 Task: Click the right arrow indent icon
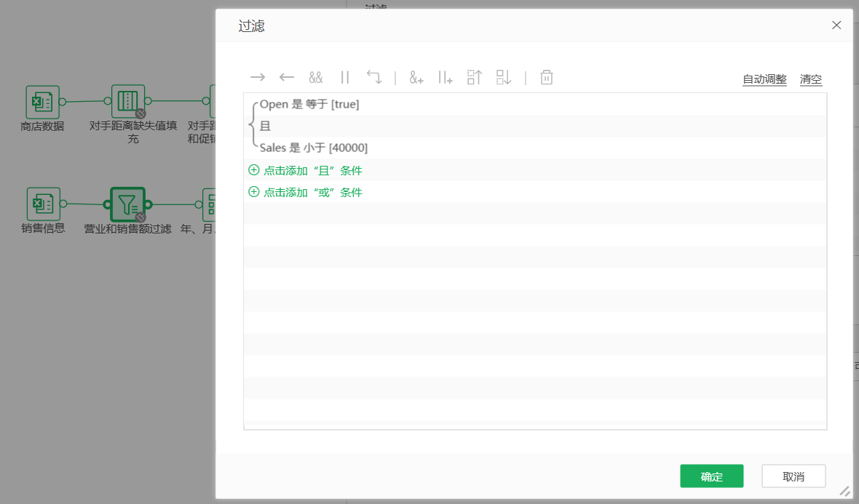[257, 77]
